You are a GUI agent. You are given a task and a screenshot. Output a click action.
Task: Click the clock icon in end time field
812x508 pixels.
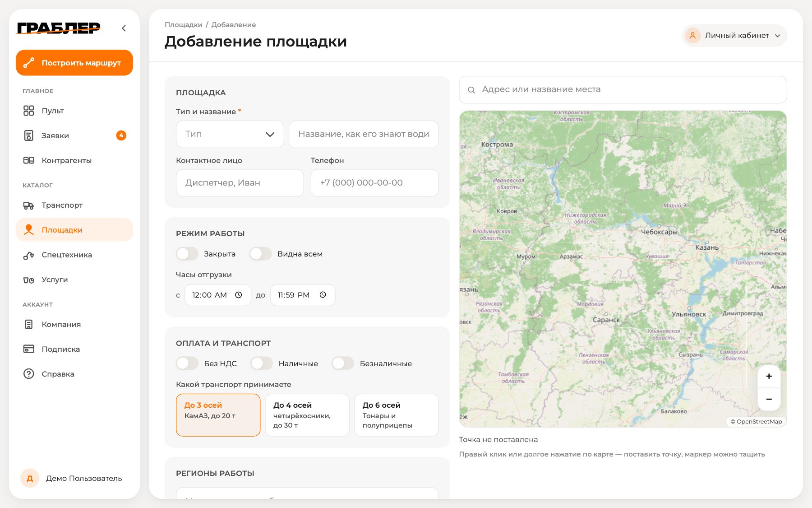[323, 295]
